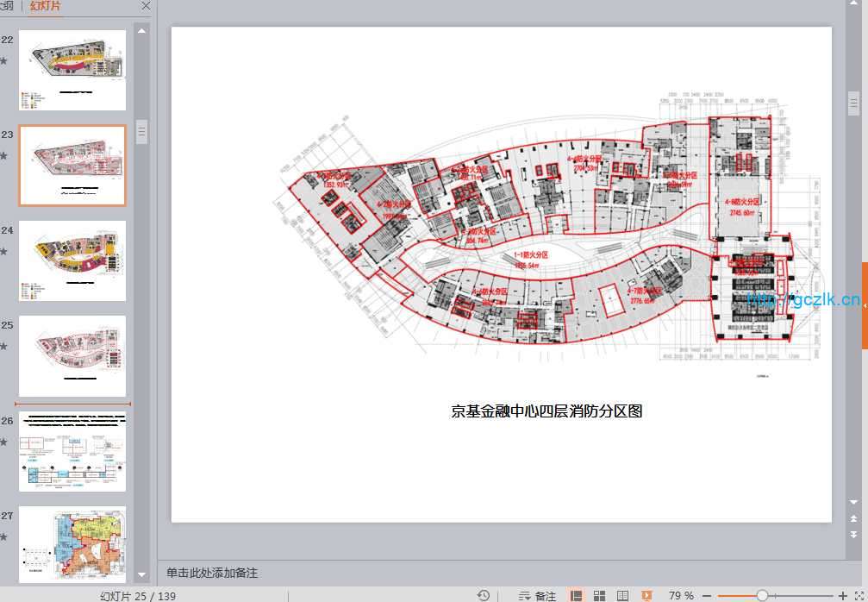Click the zoom out minus icon

tap(707, 596)
